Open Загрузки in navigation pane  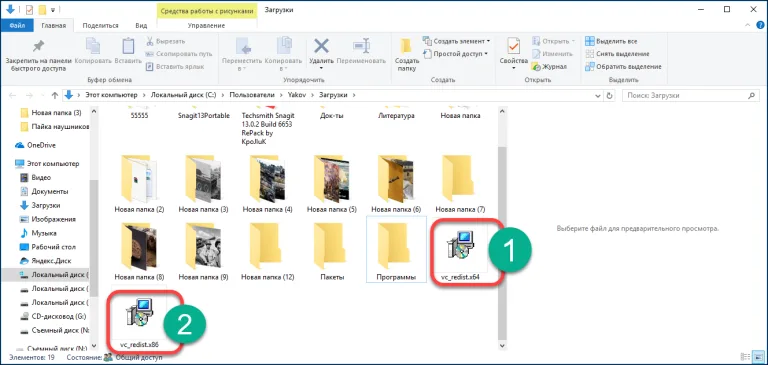point(41,205)
